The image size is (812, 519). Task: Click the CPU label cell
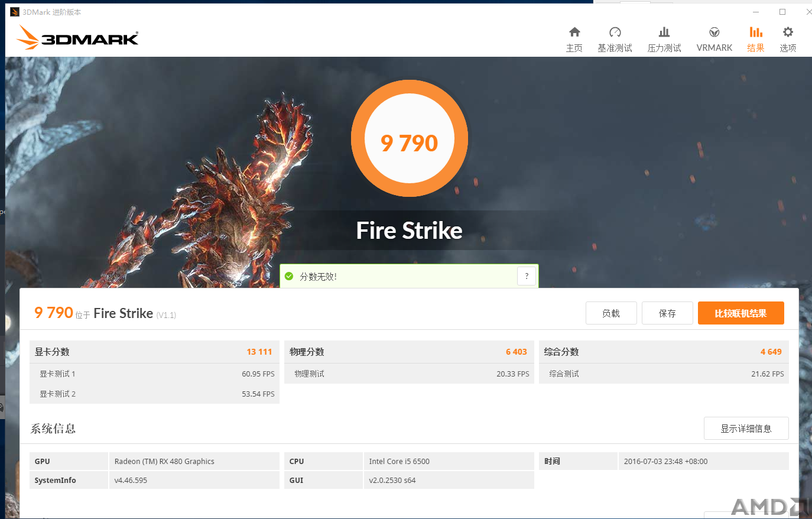(323, 461)
